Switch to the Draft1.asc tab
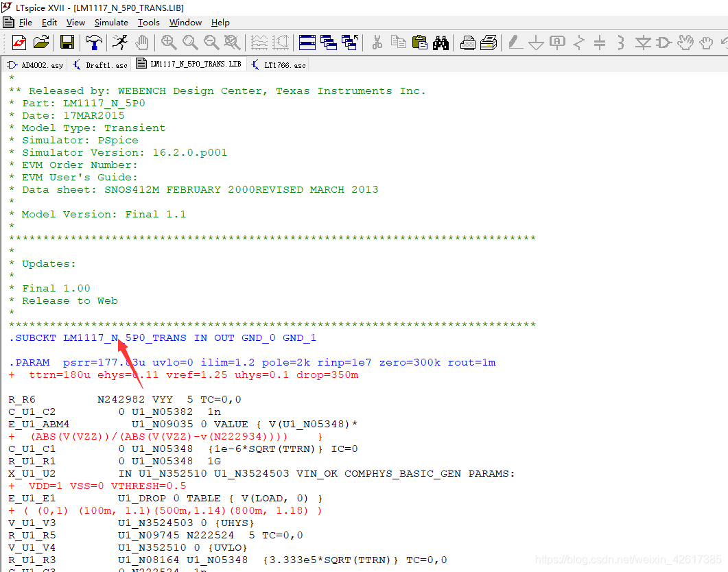This screenshot has height=572, width=728. (100, 65)
